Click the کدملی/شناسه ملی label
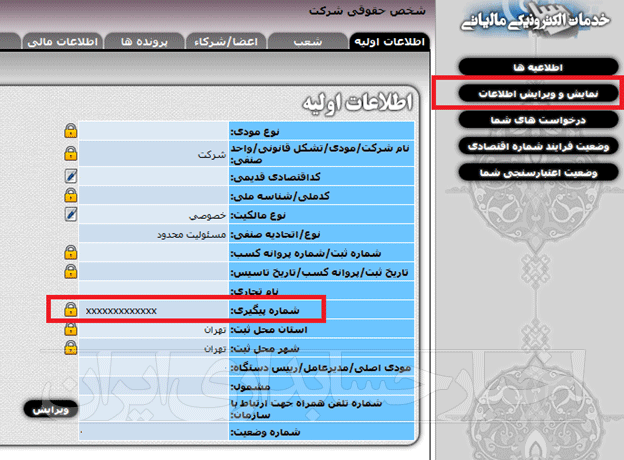 click(x=280, y=196)
